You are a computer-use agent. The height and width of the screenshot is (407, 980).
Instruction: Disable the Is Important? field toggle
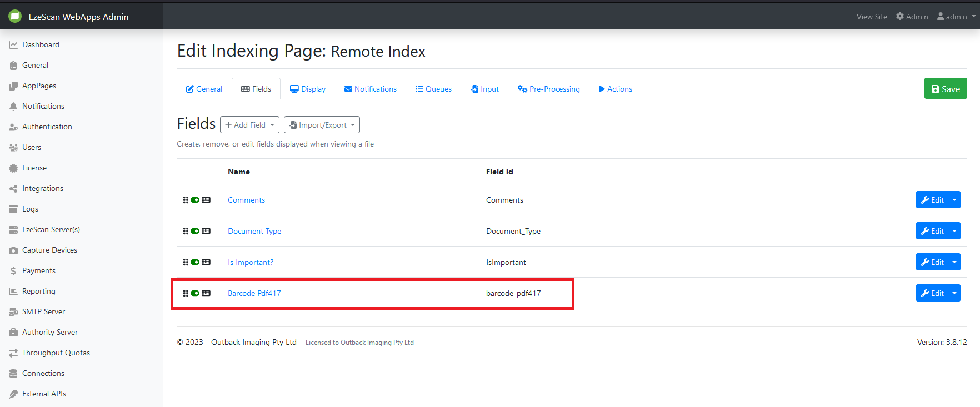coord(195,262)
